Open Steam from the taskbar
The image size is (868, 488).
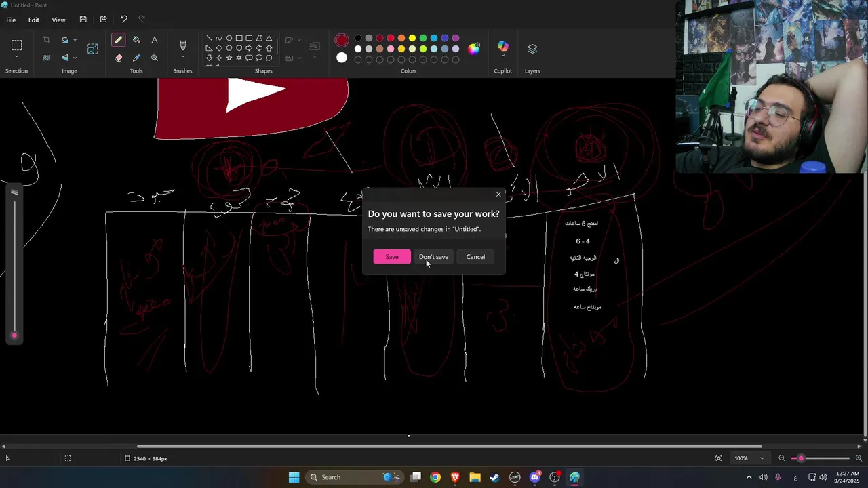click(x=495, y=477)
